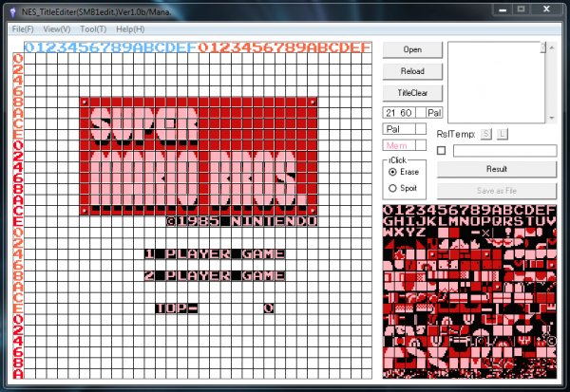
Task: Pick the letter T tile from the tile palette
Action: point(530,221)
